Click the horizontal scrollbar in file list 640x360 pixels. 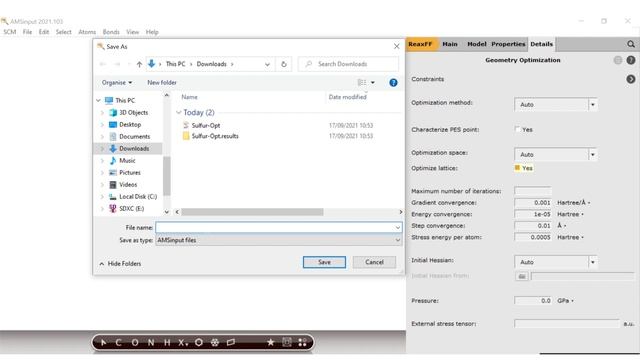click(252, 212)
